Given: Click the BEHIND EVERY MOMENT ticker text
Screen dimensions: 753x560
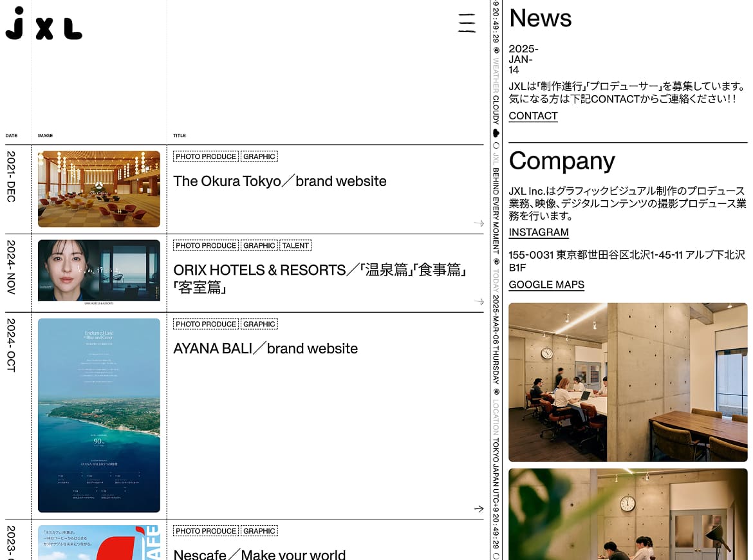Looking at the screenshot, I should tap(496, 210).
